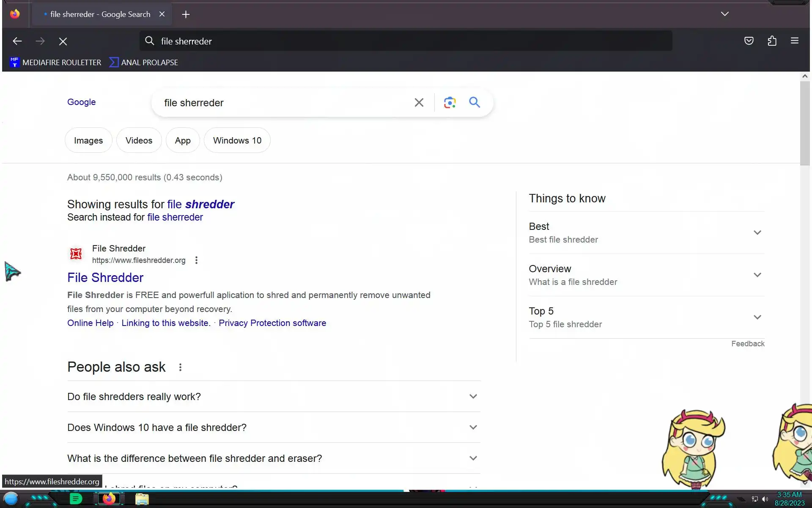
Task: Expand "Does Windows 10 have a file shredder?"
Action: (473, 428)
